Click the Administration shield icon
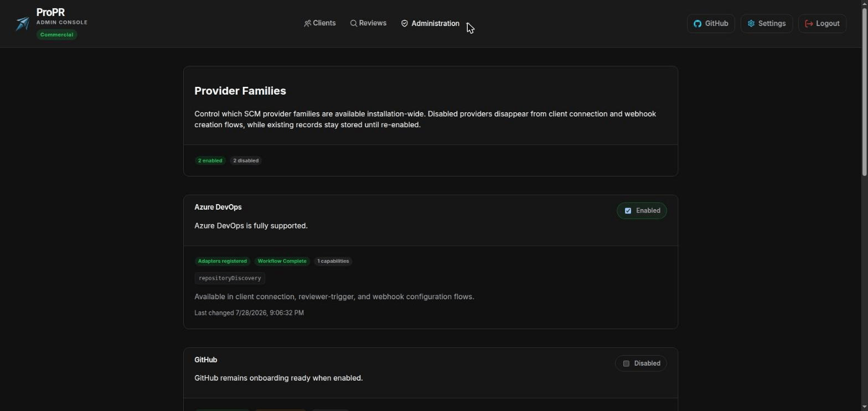The height and width of the screenshot is (411, 868). (405, 23)
